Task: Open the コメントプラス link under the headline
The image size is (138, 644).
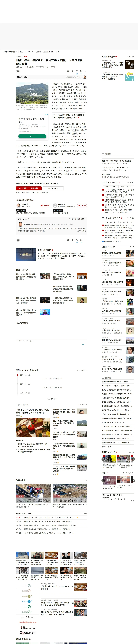Action: click(x=22, y=77)
